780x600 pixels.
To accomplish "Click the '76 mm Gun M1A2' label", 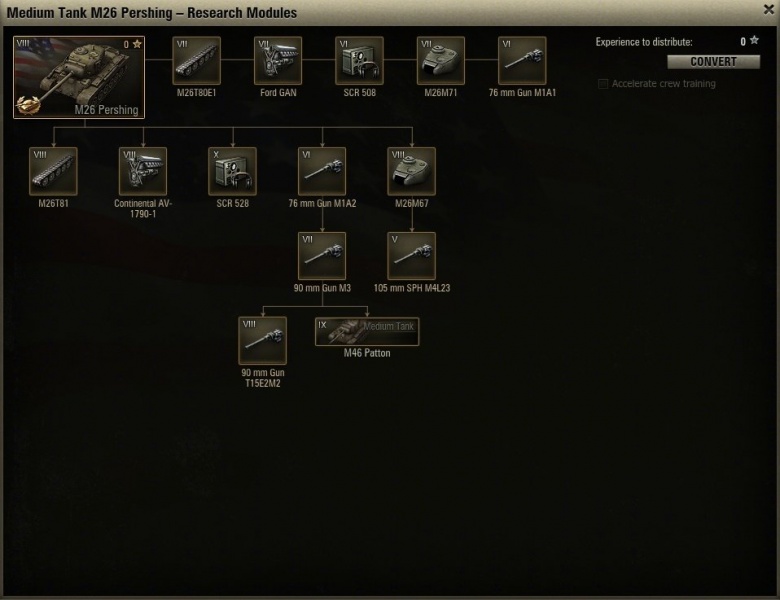I will (322, 203).
